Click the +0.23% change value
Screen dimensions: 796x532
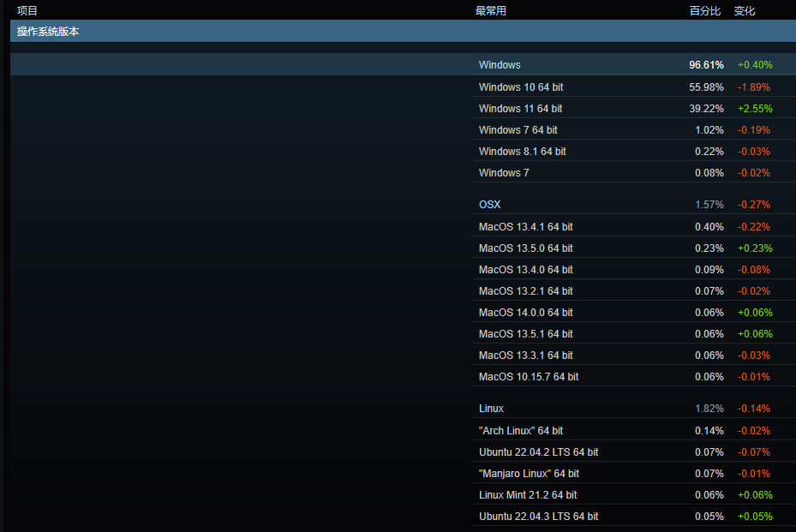(x=755, y=248)
